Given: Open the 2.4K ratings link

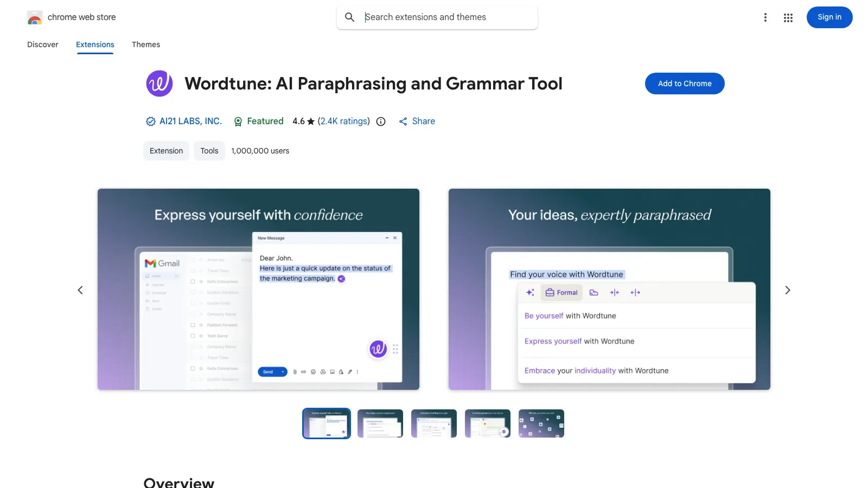Looking at the screenshot, I should 344,121.
